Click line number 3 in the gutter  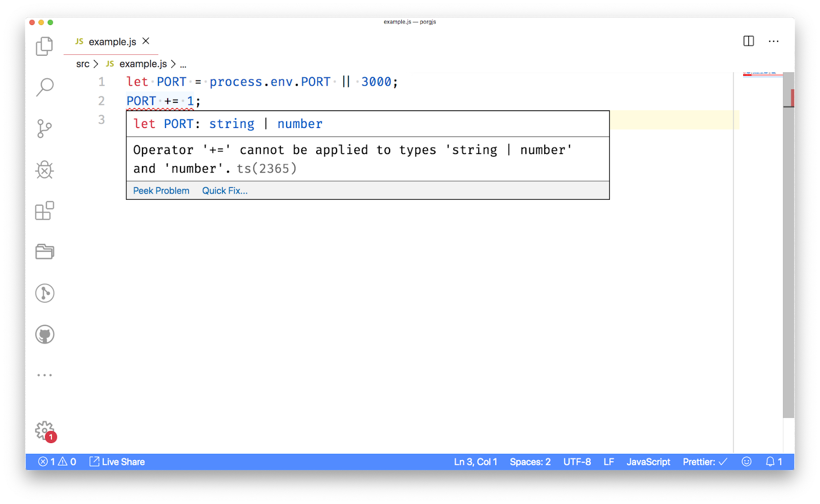click(101, 120)
